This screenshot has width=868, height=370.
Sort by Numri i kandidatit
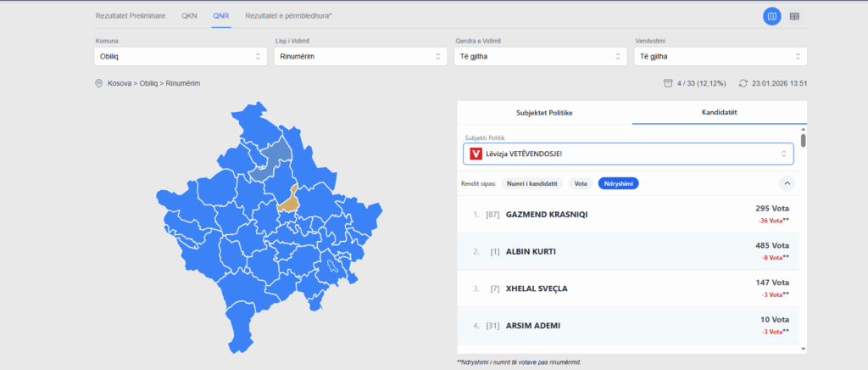(x=531, y=183)
